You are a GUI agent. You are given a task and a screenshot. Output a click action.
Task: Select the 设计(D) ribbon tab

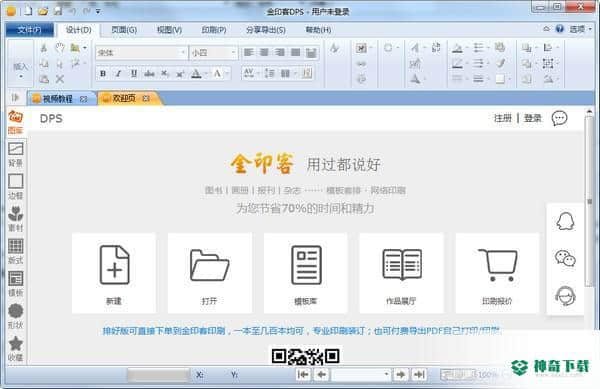(78, 30)
